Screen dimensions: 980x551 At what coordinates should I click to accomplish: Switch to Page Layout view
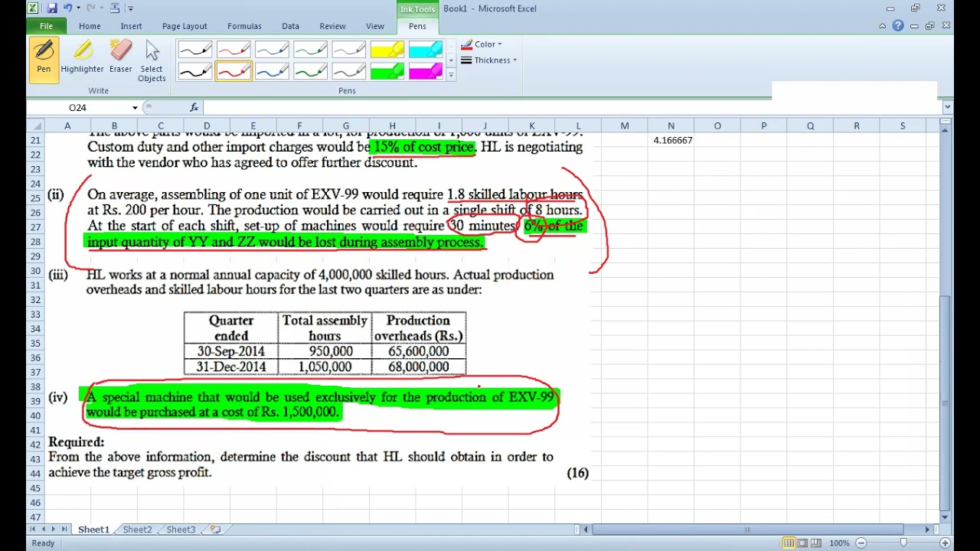pos(803,543)
